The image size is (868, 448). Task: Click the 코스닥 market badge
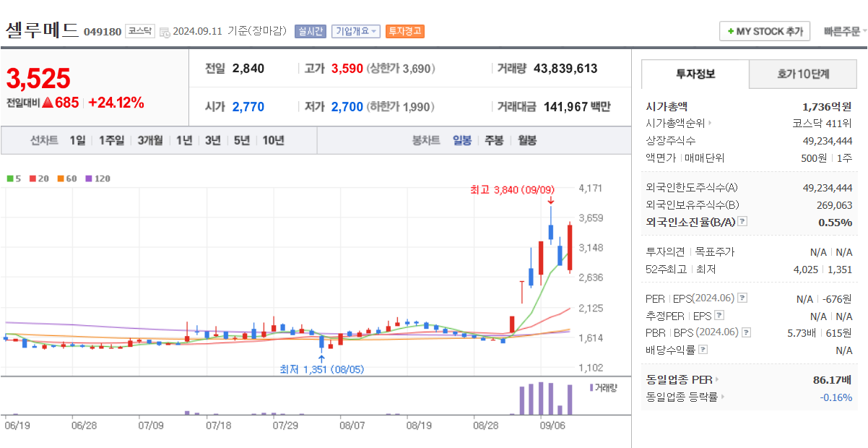[140, 31]
